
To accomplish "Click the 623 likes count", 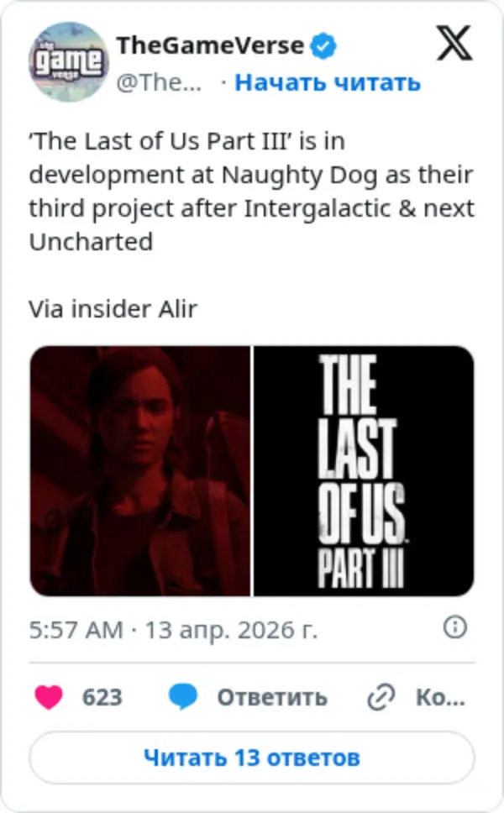I will [102, 697].
